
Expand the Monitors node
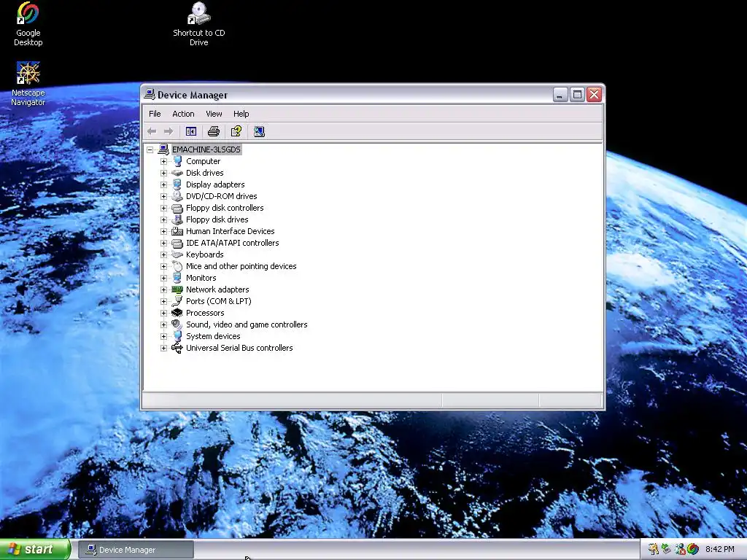(164, 278)
